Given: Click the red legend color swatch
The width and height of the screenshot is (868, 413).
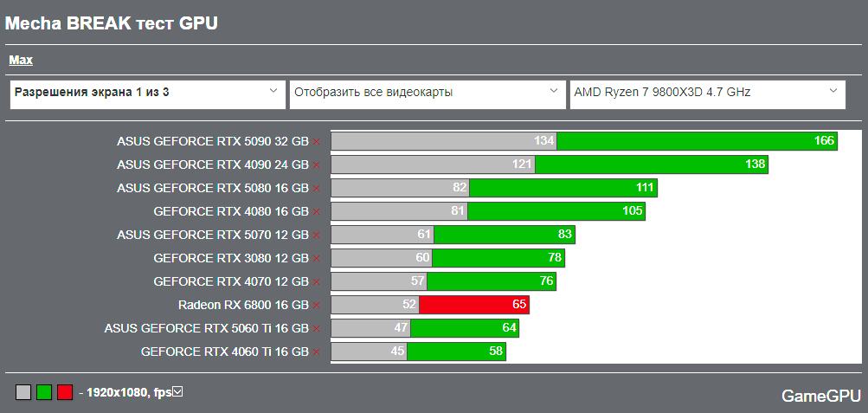Looking at the screenshot, I should (65, 392).
